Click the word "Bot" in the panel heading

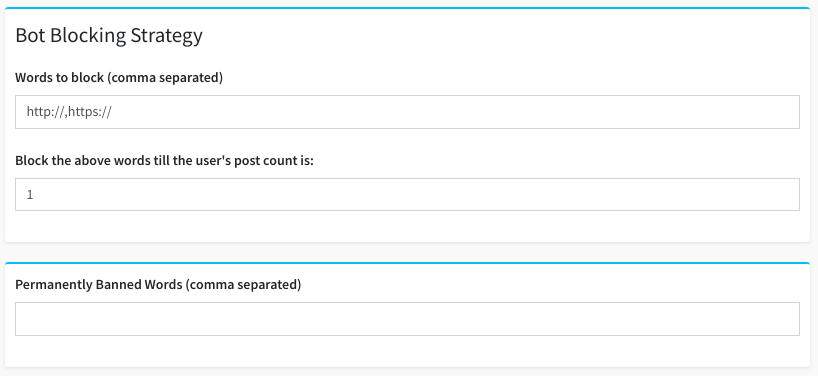27,35
